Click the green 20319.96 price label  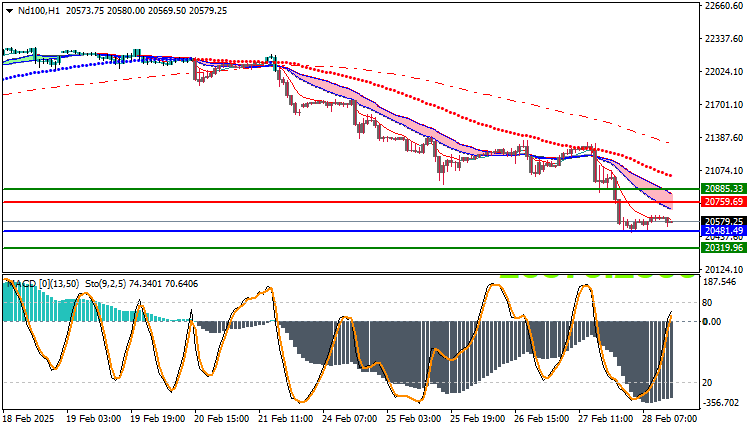point(724,248)
